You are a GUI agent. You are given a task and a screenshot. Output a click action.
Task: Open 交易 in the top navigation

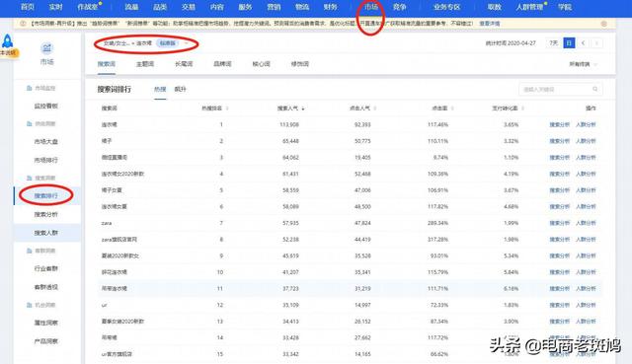(x=189, y=7)
